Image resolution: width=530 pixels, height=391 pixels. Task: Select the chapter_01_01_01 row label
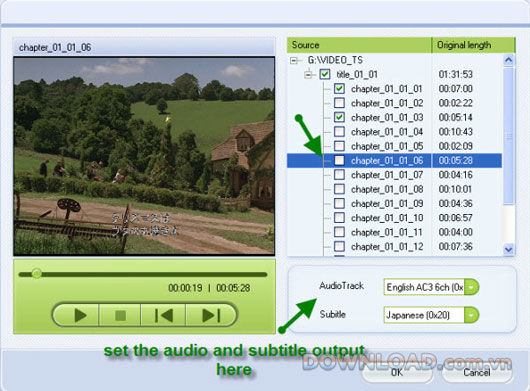[x=387, y=89]
